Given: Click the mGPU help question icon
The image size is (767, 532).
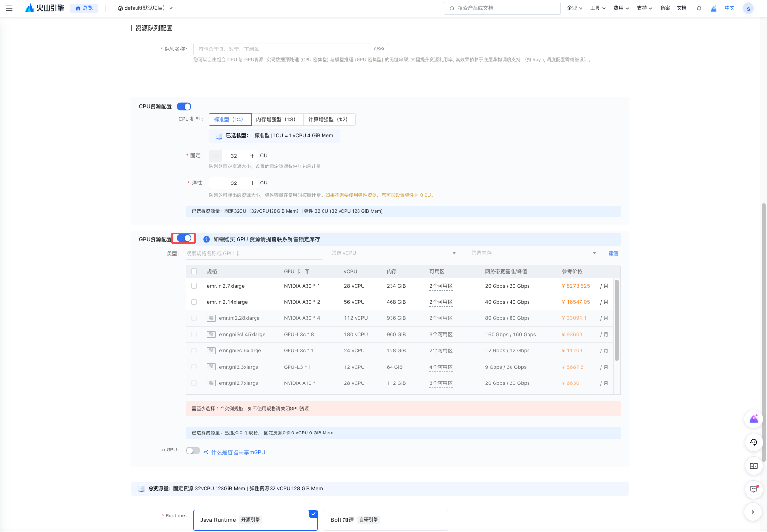Looking at the screenshot, I should [x=206, y=452].
